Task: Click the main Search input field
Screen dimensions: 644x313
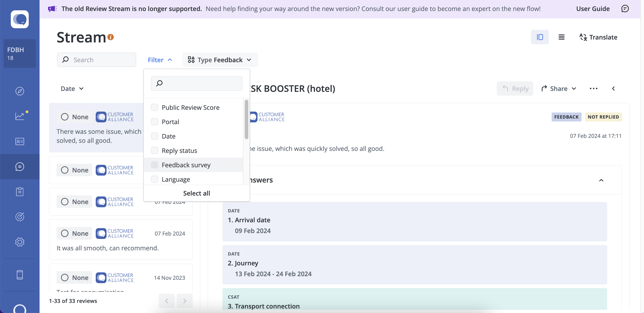Action: coord(96,60)
